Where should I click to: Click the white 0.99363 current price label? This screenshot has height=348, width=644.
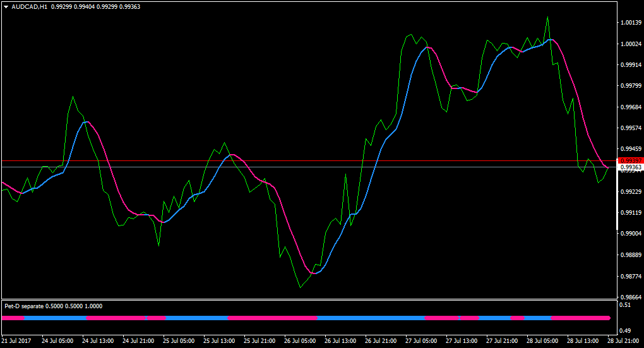(631, 167)
